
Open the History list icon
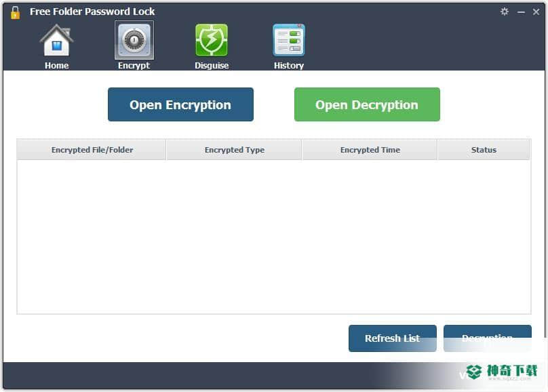click(289, 40)
